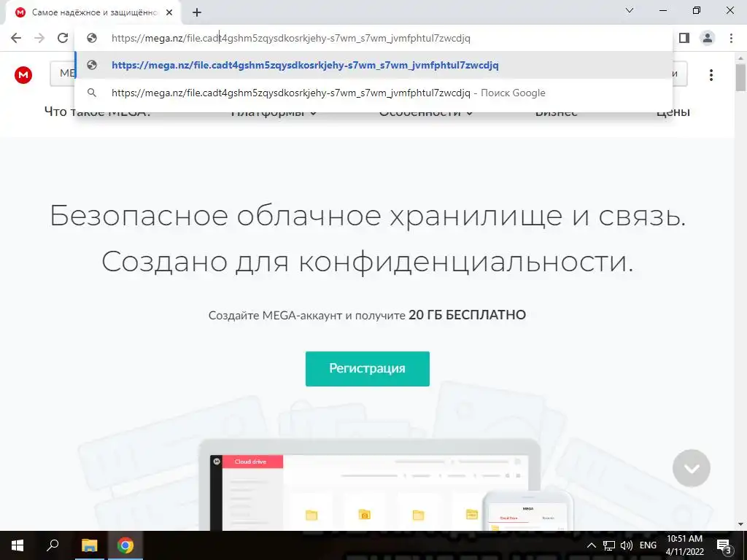This screenshot has width=747, height=560.
Task: Click the page vertical scrollbar thumb
Action: point(741,77)
